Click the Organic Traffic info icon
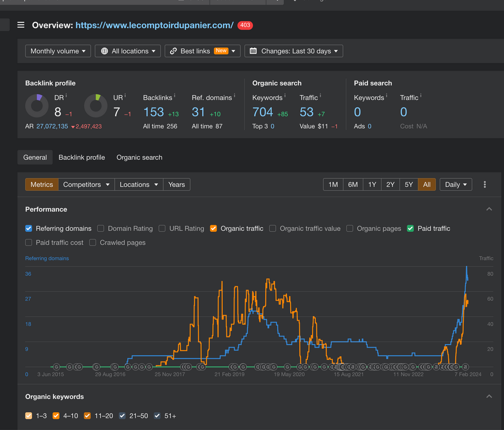Image resolution: width=504 pixels, height=430 pixels. [320, 96]
